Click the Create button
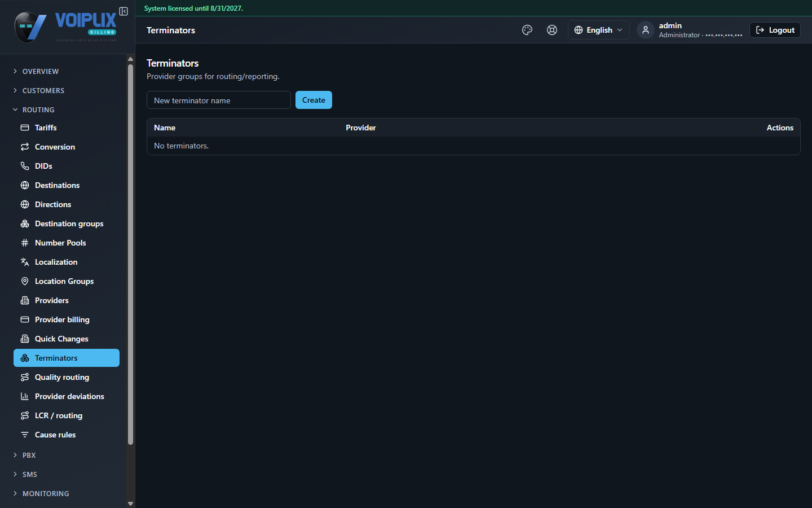This screenshot has width=812, height=508. [x=314, y=100]
